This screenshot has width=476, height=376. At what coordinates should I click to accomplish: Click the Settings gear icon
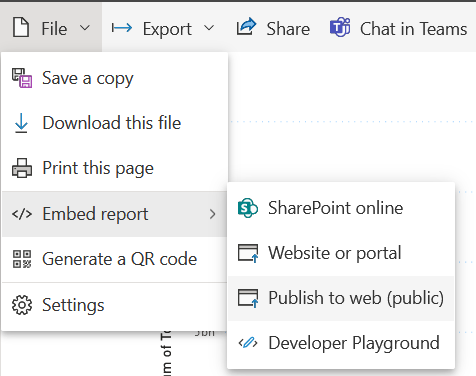click(22, 305)
